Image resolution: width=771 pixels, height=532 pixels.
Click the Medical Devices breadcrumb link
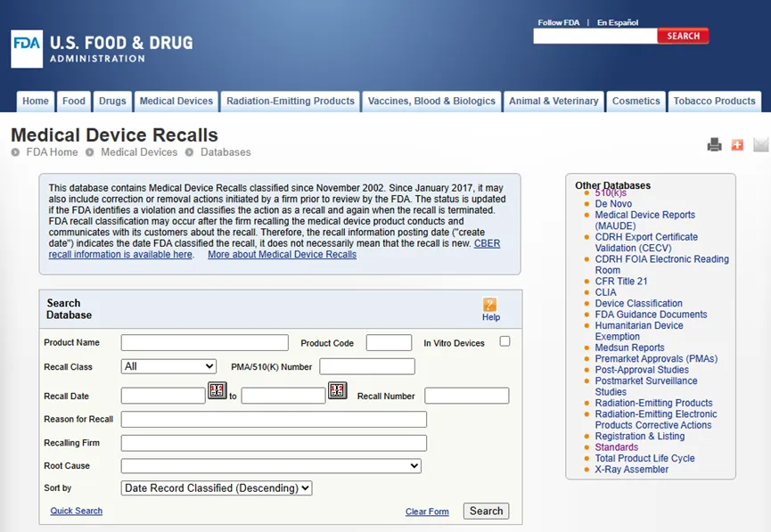[x=139, y=152]
